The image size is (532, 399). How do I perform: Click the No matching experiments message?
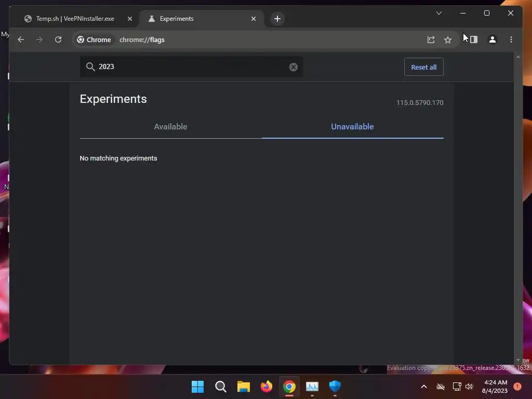click(x=118, y=158)
